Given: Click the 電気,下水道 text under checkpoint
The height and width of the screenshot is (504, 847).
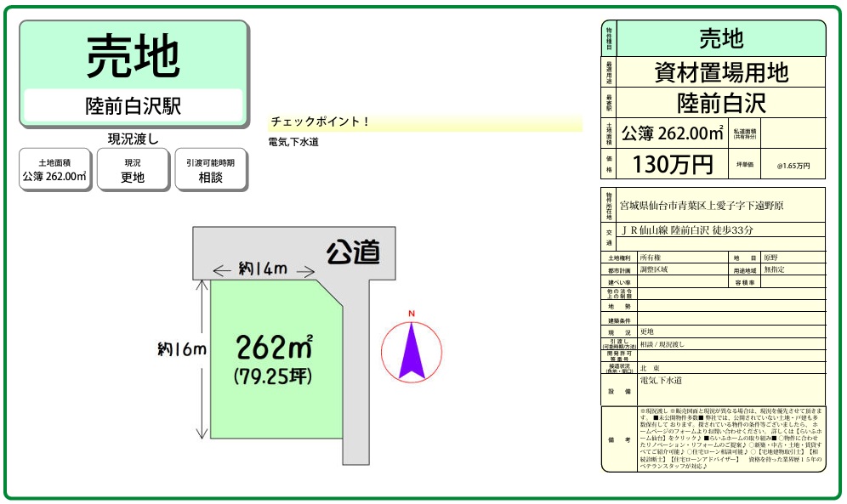Looking at the screenshot, I should coord(293,142).
